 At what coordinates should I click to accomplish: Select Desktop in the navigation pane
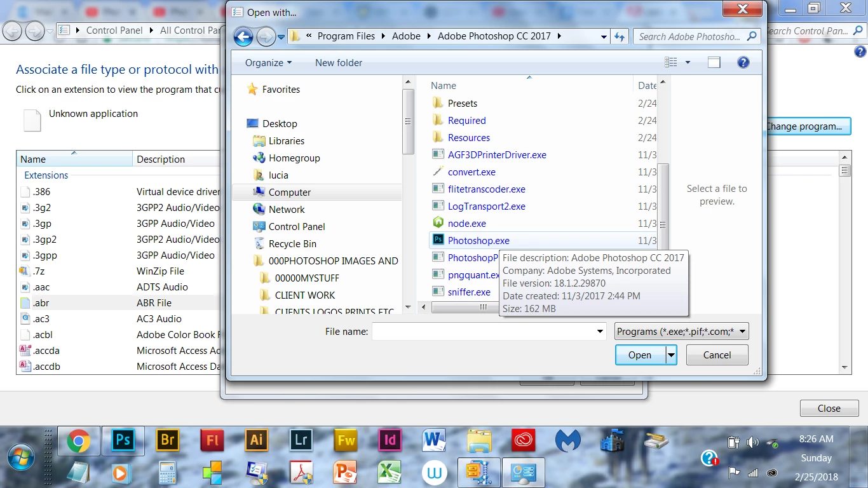click(280, 124)
